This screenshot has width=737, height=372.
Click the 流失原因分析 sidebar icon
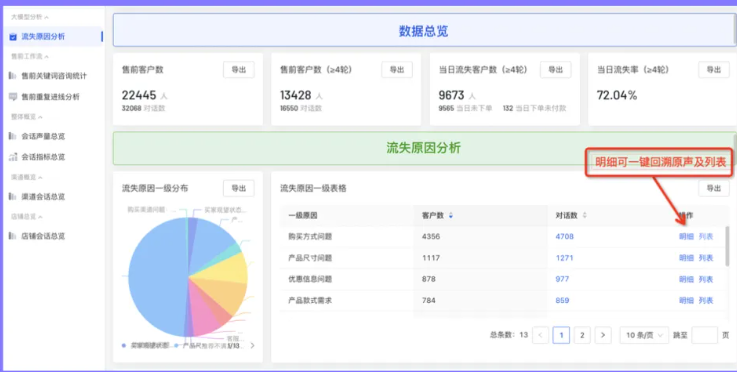(x=13, y=37)
